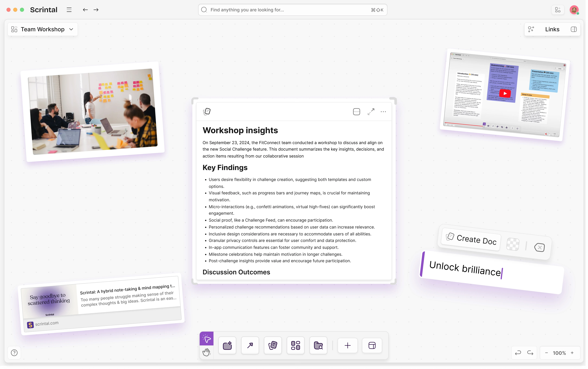The height and width of the screenshot is (369, 588).
Task: Click the plus add button in toolbar
Action: click(348, 346)
